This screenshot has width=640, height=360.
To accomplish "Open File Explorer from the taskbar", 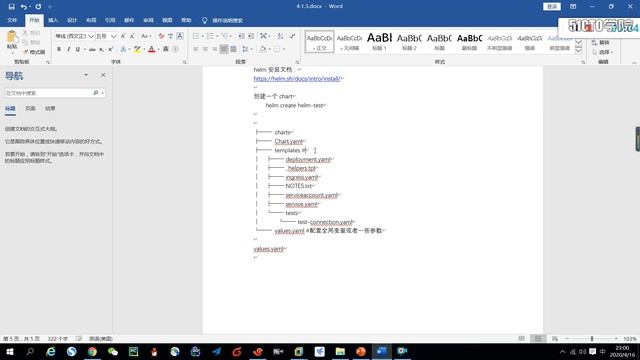I will point(340,351).
